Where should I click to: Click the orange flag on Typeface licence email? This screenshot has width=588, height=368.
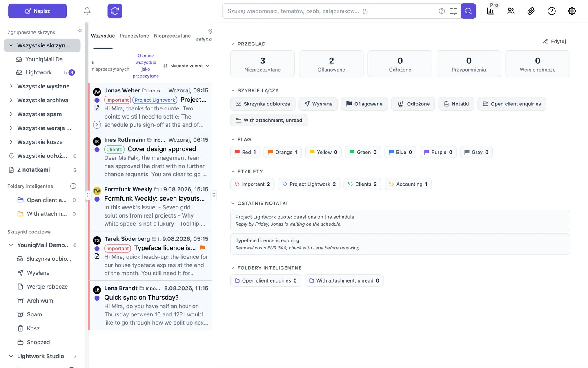[203, 248]
